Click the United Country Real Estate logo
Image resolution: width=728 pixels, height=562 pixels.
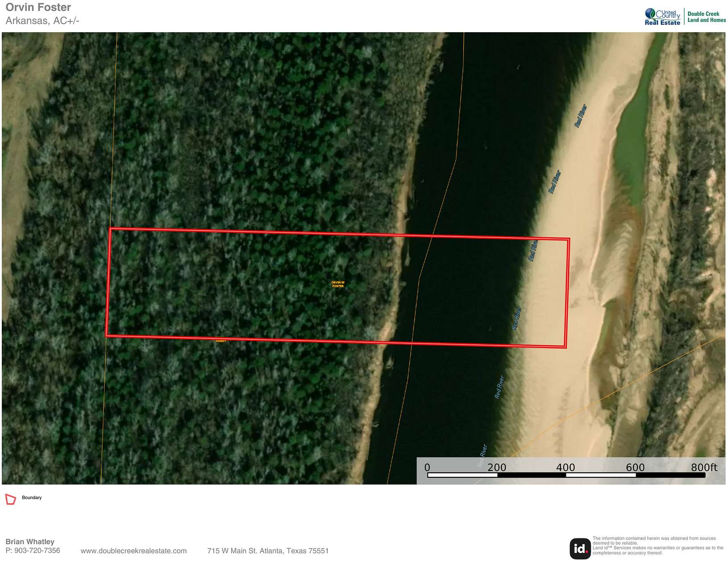coord(662,15)
